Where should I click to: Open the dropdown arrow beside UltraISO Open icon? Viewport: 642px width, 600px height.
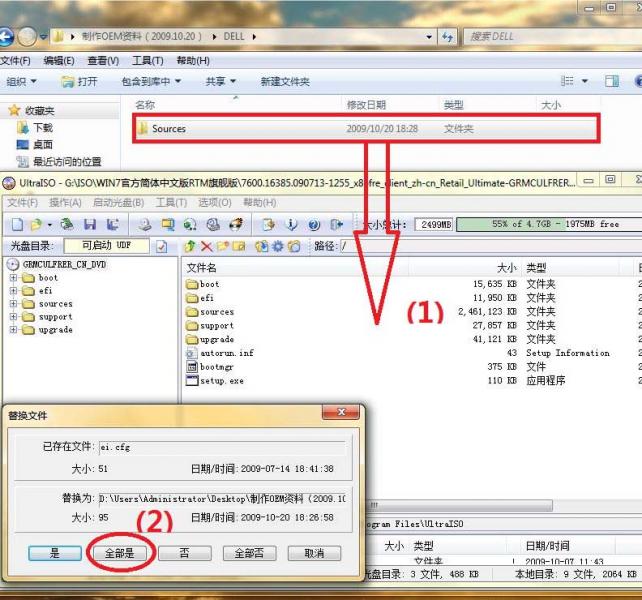point(50,225)
